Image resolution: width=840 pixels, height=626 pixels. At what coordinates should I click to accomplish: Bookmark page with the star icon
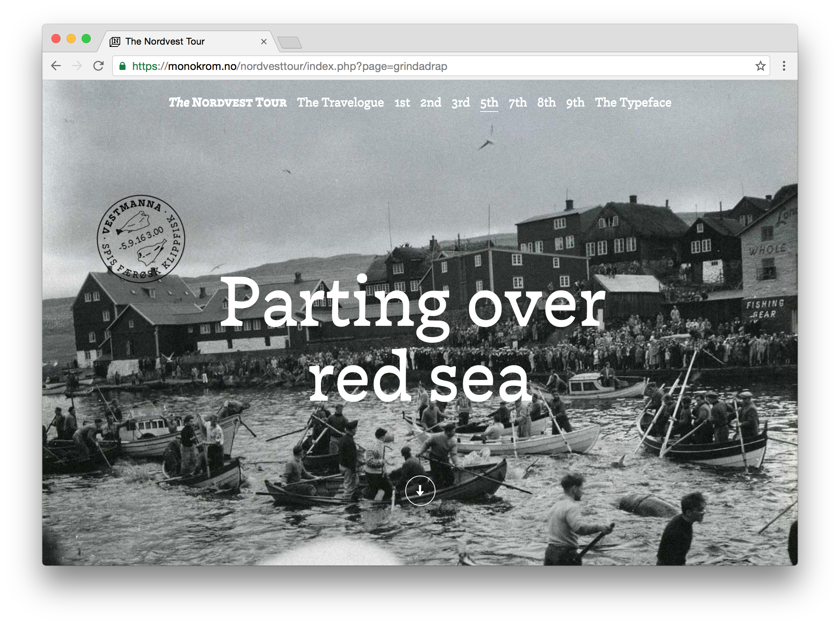point(760,66)
